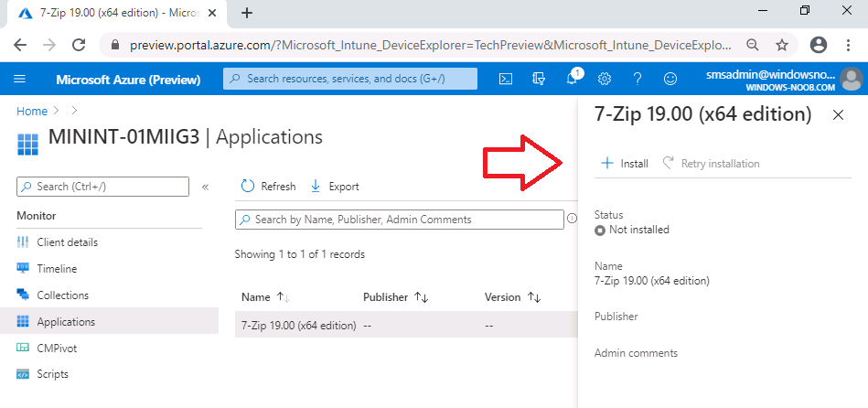The image size is (868, 408).
Task: Reload the page in the browser
Action: (80, 45)
